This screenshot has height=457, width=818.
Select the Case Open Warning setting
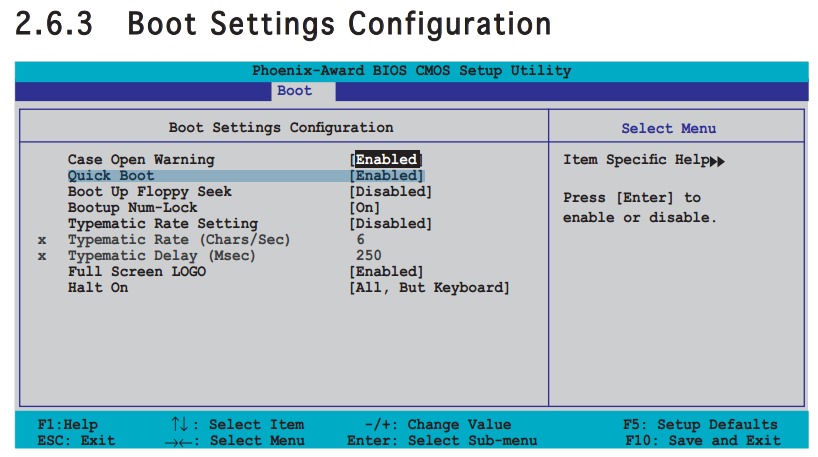pyautogui.click(x=141, y=160)
